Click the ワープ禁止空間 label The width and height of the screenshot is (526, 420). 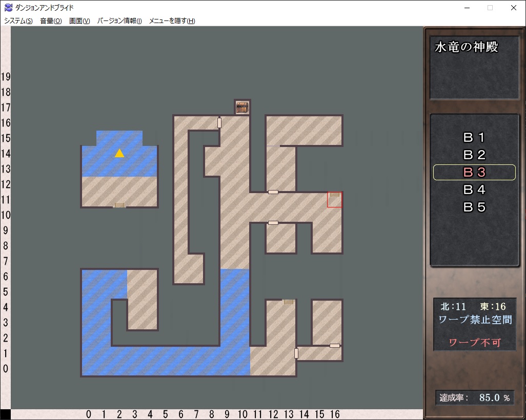pyautogui.click(x=475, y=320)
